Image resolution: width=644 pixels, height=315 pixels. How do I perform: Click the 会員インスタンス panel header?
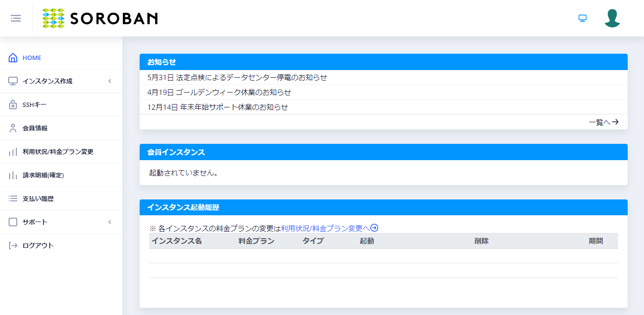383,152
